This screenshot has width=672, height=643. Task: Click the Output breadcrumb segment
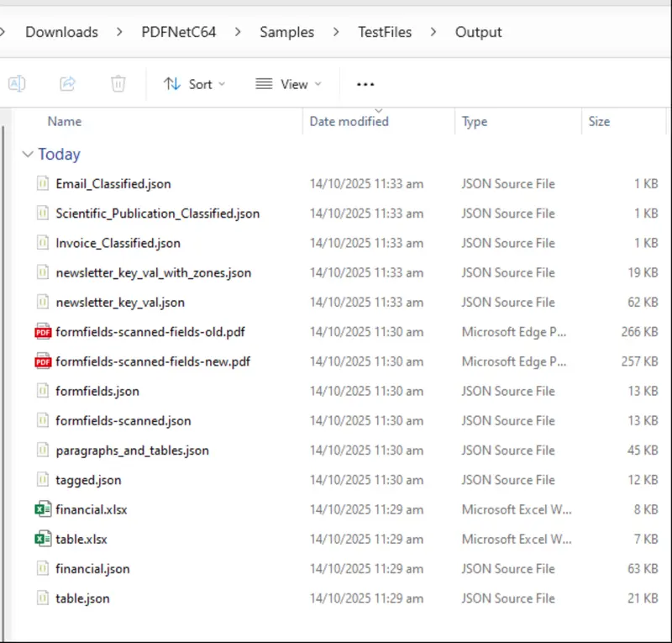(478, 32)
